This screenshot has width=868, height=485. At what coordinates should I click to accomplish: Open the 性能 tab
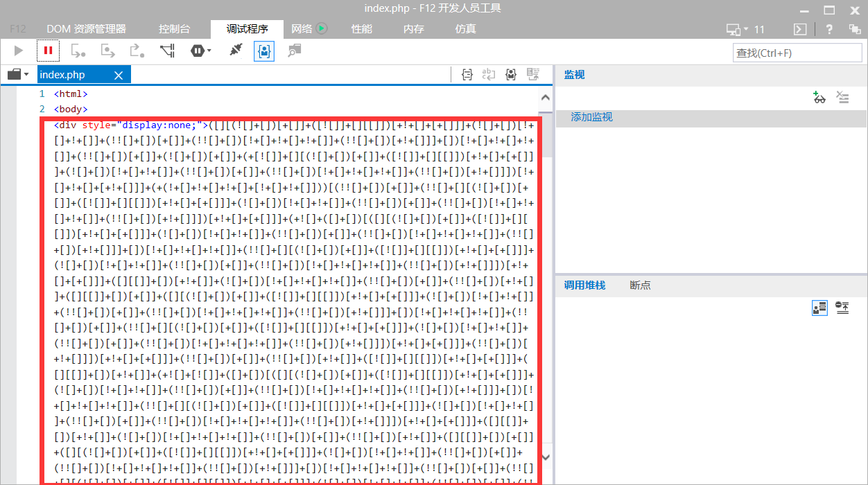pos(361,29)
